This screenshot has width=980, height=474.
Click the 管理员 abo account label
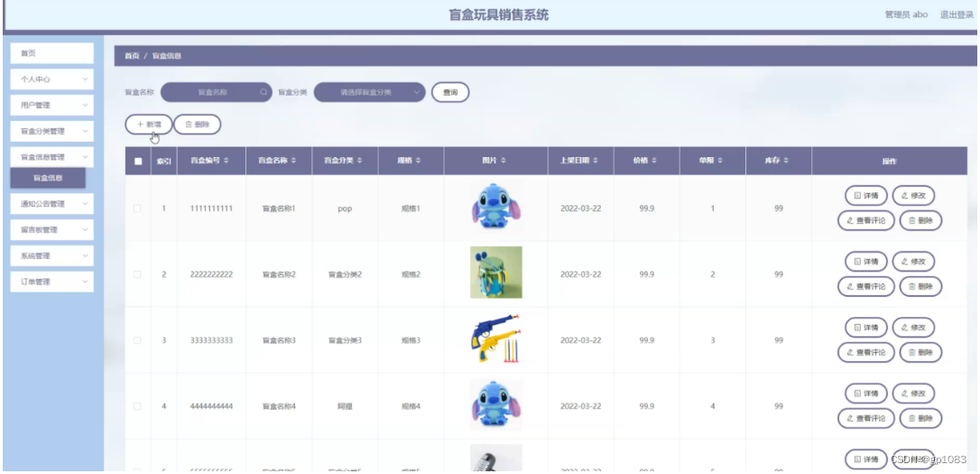[906, 14]
